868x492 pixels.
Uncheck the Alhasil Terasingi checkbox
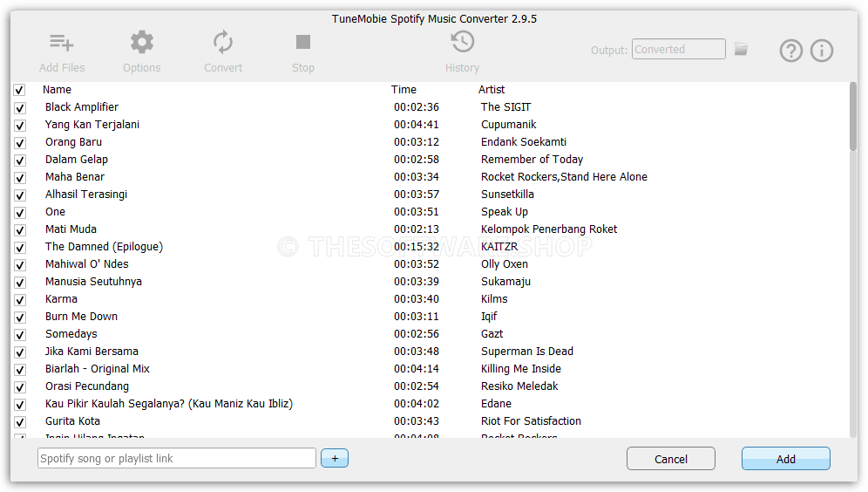point(20,195)
